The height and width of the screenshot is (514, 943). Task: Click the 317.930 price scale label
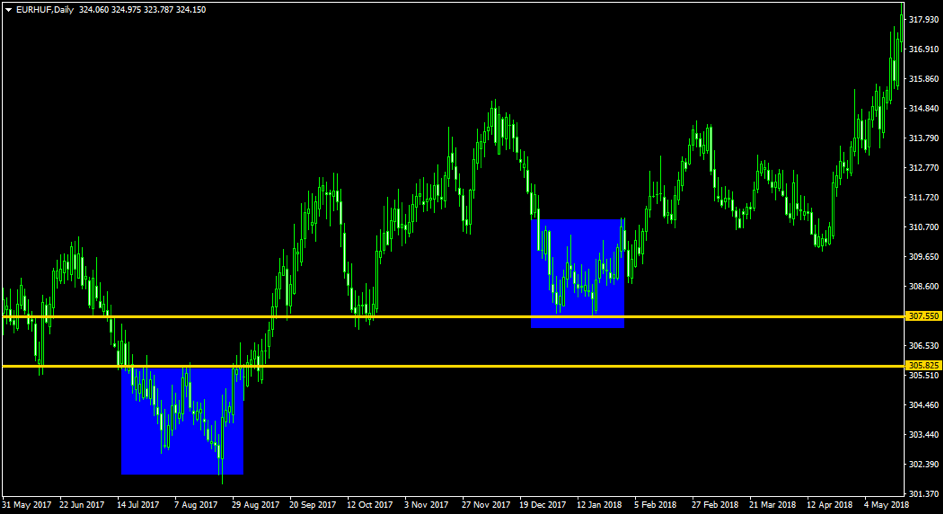click(x=923, y=20)
